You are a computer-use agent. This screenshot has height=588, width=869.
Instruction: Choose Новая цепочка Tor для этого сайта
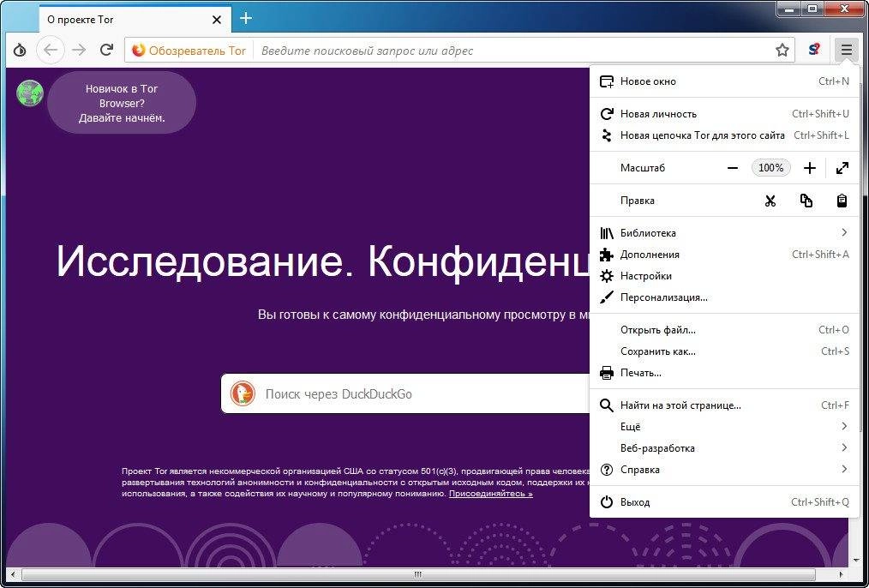point(724,135)
